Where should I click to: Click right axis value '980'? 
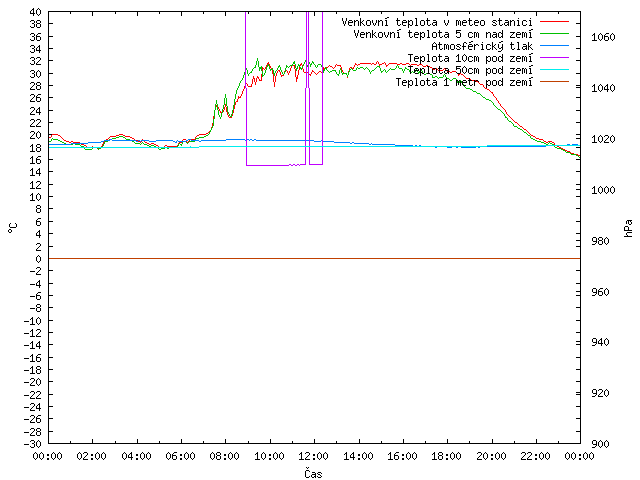600,241
